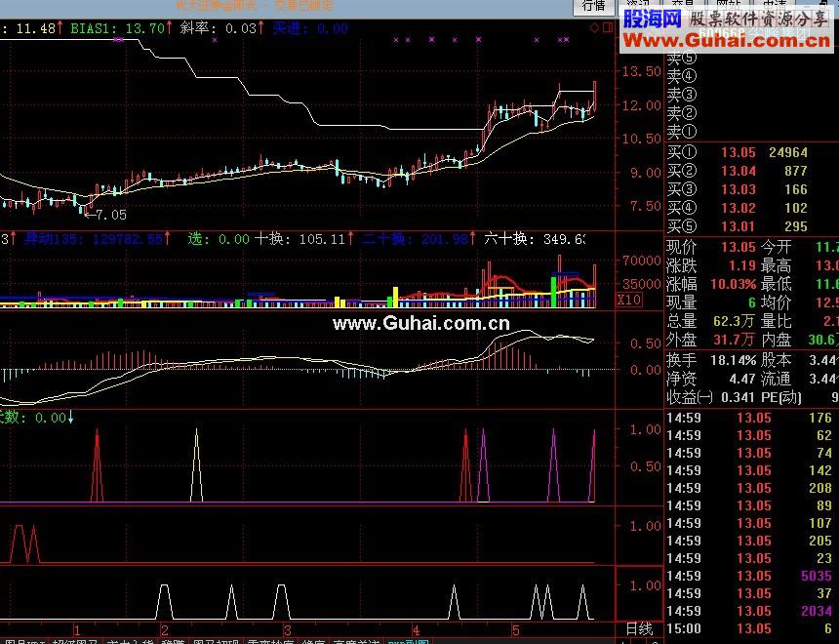Click the 7.05 low price annotation

coord(106,216)
